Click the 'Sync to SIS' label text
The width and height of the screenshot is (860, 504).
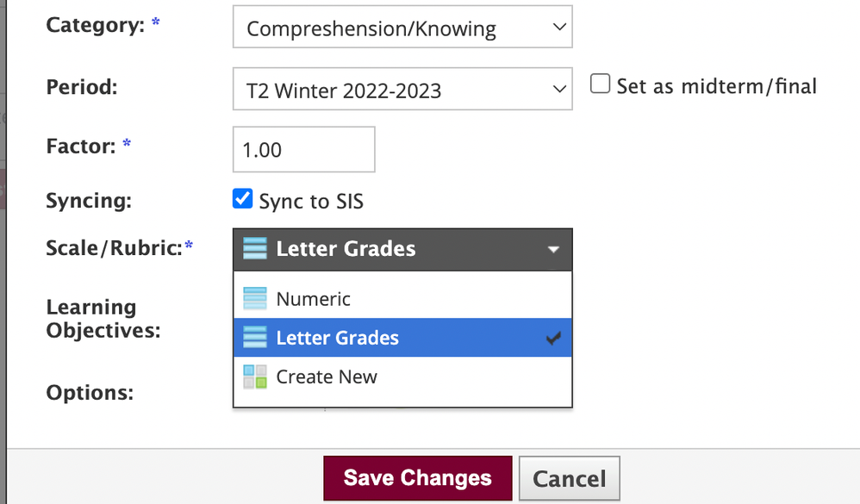click(x=311, y=202)
